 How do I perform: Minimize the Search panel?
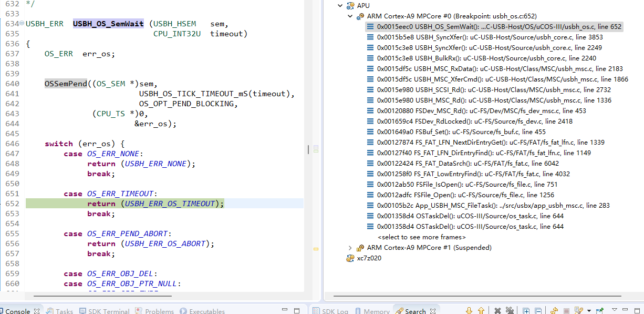point(625,310)
